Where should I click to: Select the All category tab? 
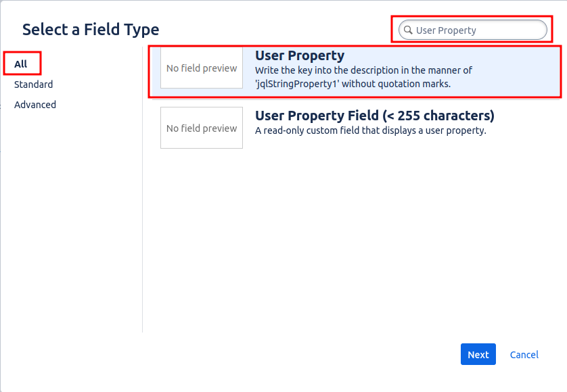click(21, 64)
